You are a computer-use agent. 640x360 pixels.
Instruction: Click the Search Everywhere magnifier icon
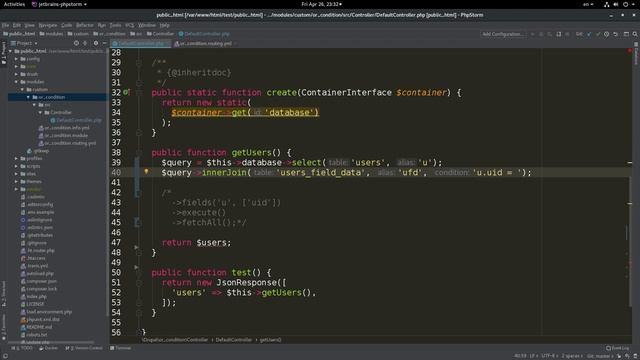tap(635, 34)
